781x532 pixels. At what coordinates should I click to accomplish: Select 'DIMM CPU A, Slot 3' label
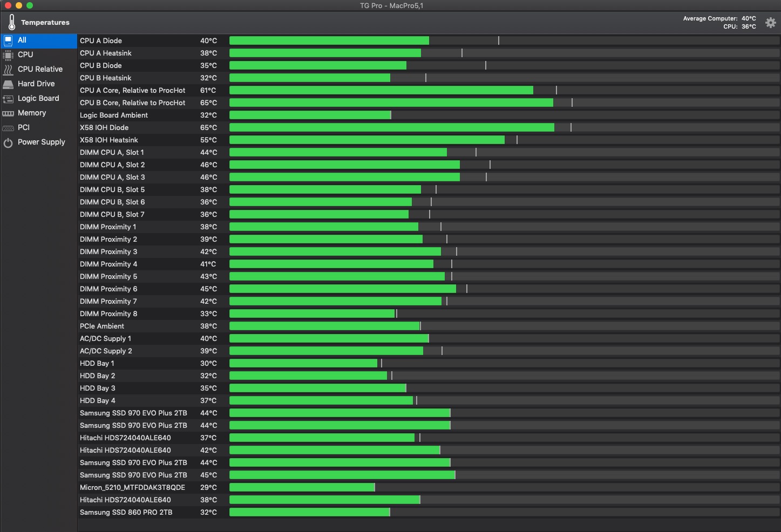[x=112, y=177]
